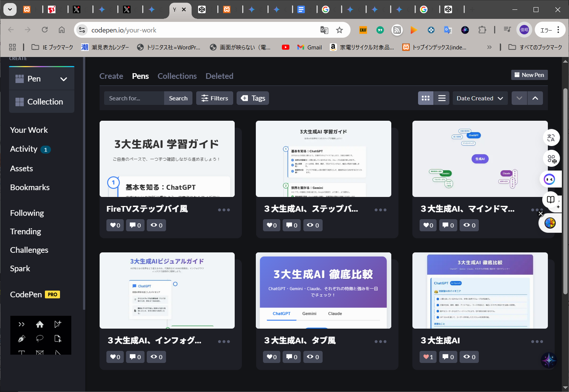Open the browser Extensions puzzle icon

[482, 30]
